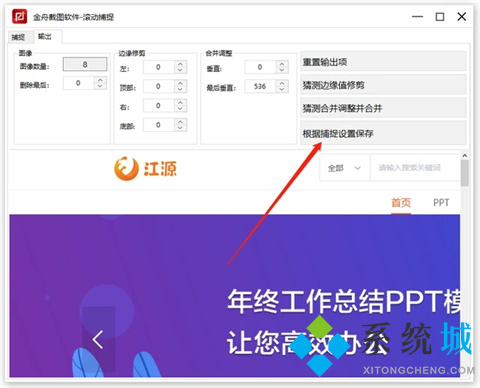This screenshot has height=388, width=480.
Task: Click the 猜测合并调整并合并 button
Action: (383, 108)
